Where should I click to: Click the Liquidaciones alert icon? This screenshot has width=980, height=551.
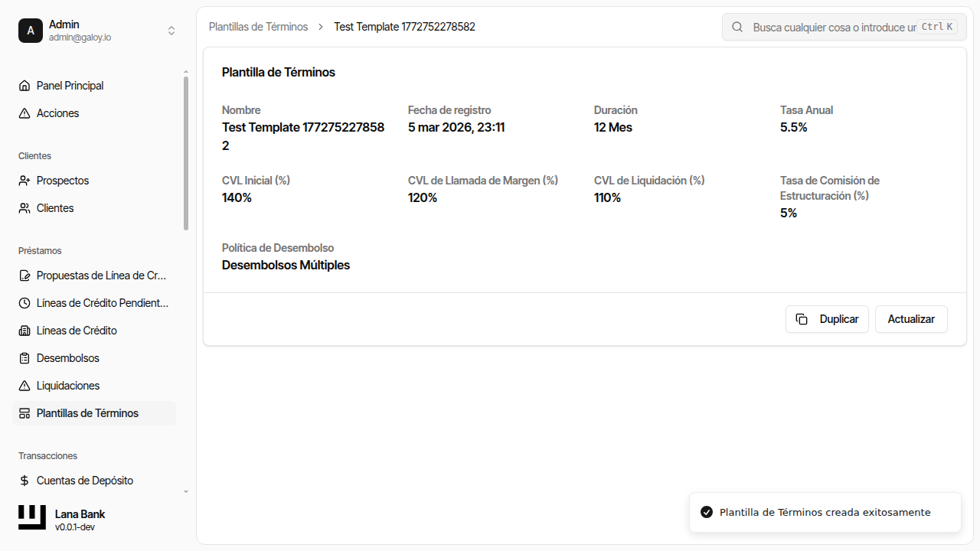24,385
